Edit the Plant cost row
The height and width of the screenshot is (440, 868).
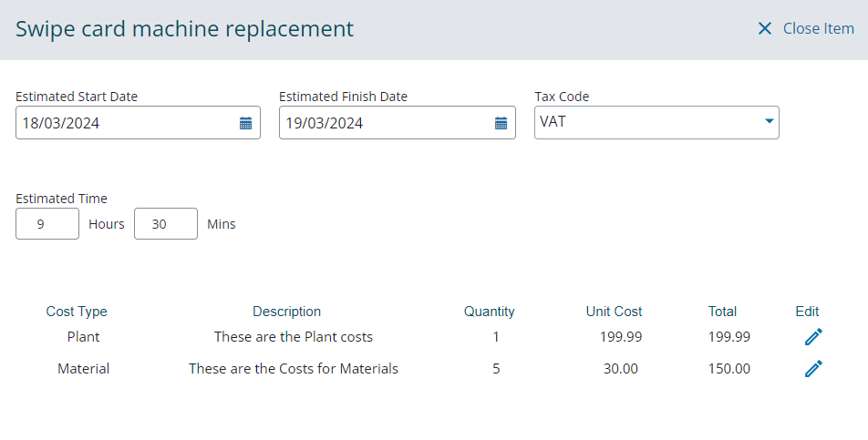pos(813,337)
